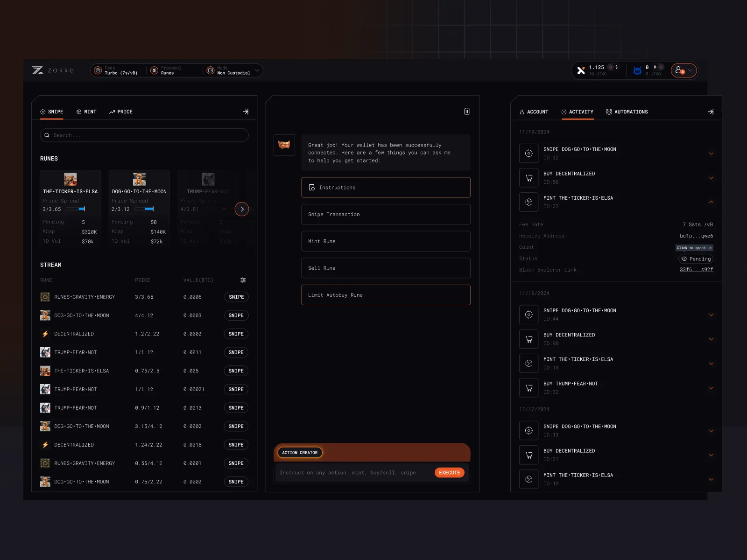Click the Zorro fox mask avatar
The height and width of the screenshot is (560, 747).
[284, 145]
